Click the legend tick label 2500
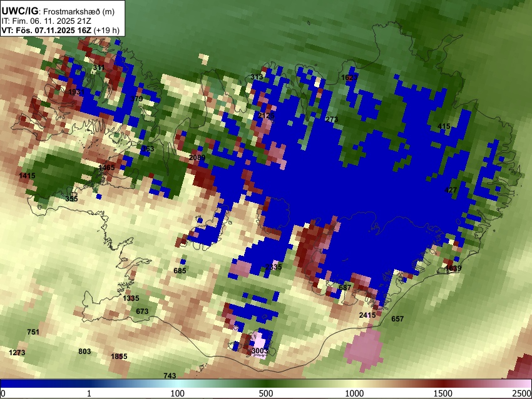This screenshot has width=532, height=399. click(x=522, y=393)
